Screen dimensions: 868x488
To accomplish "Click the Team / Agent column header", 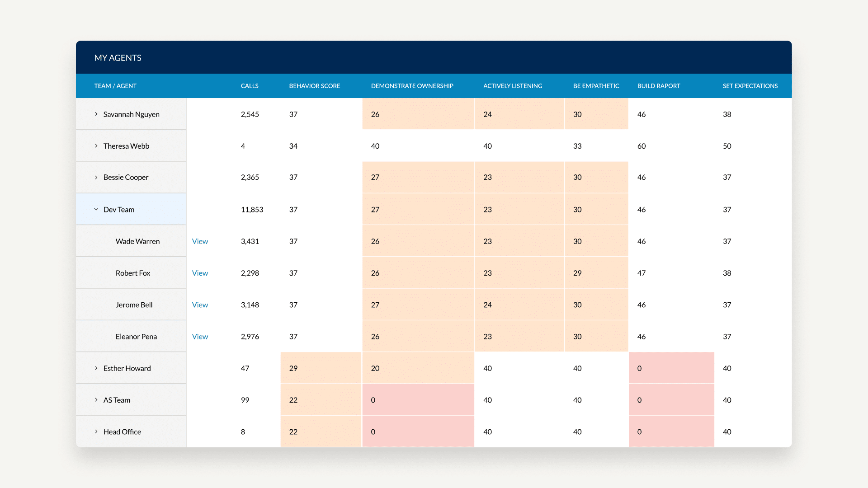I will pos(115,86).
